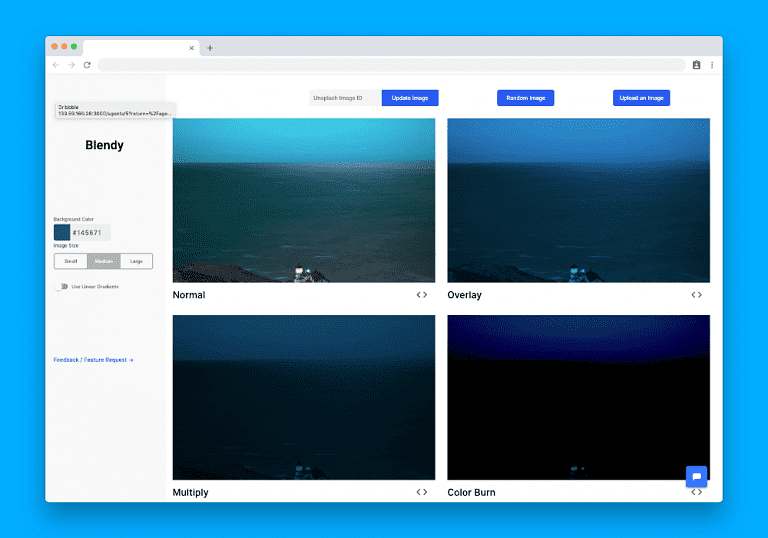The width and height of the screenshot is (768, 538).
Task: Click the Upload an Image button
Action: 641,98
